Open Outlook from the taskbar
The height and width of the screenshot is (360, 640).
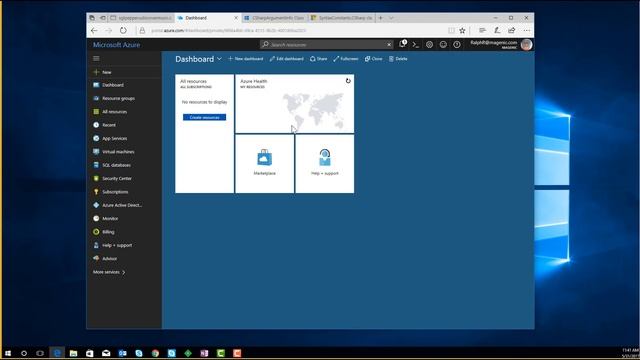point(122,353)
